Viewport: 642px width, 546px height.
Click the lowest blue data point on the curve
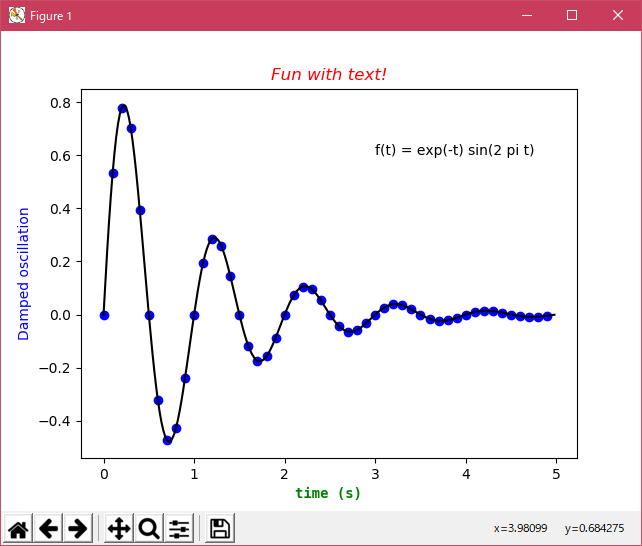167,440
